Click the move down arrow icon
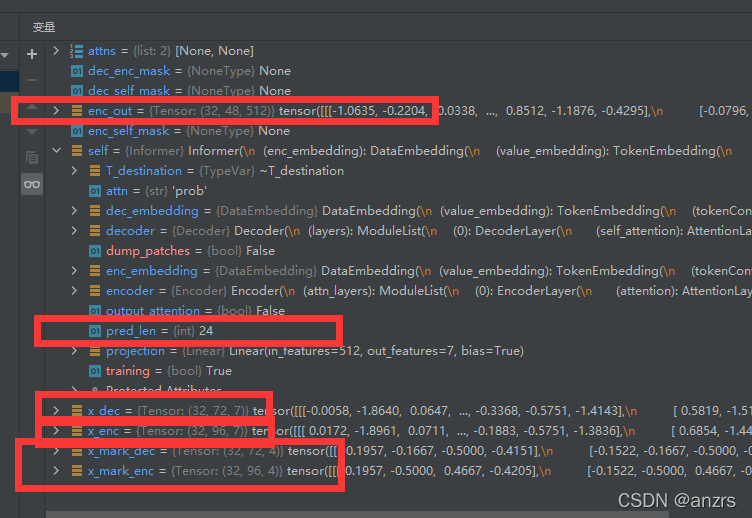 [x=32, y=131]
